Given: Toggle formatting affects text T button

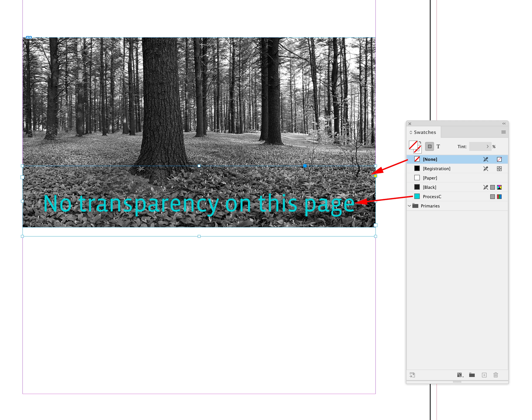Looking at the screenshot, I should click(438, 147).
